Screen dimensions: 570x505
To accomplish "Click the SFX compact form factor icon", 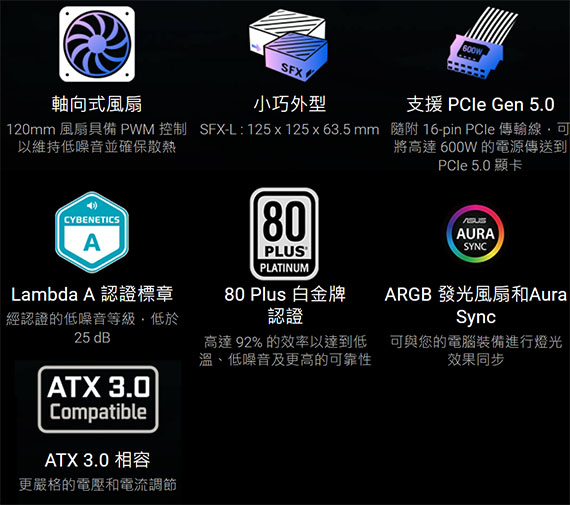I will coord(288,45).
